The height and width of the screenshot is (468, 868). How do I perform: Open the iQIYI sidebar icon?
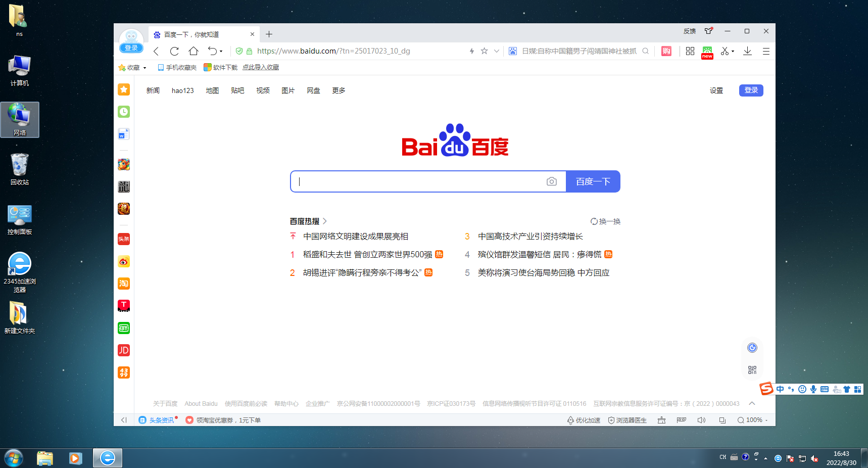pos(124,328)
